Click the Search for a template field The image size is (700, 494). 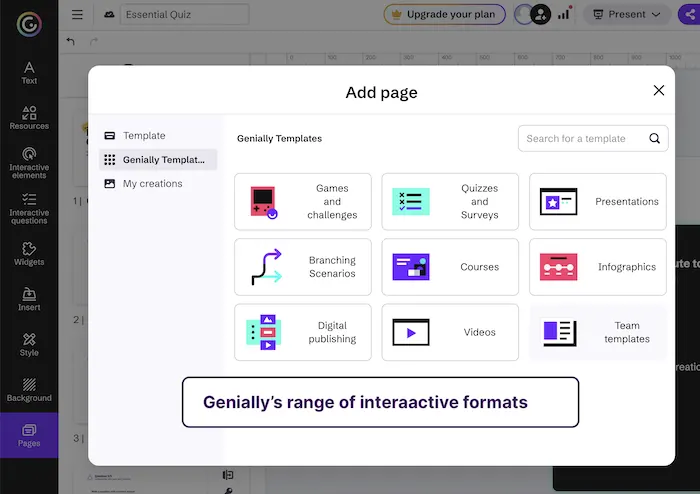[x=593, y=138]
